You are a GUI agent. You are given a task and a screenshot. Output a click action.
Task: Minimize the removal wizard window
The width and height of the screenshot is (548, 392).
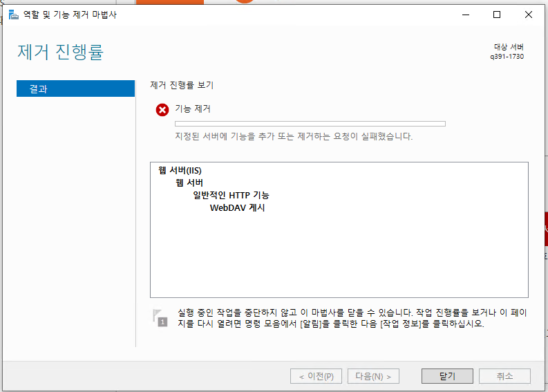(x=466, y=15)
